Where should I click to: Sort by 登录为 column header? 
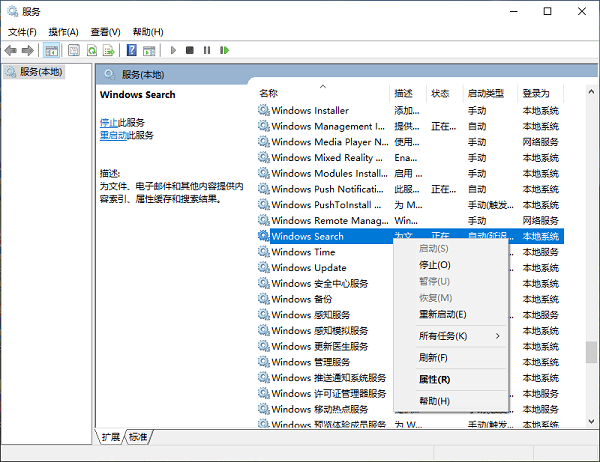pyautogui.click(x=540, y=93)
